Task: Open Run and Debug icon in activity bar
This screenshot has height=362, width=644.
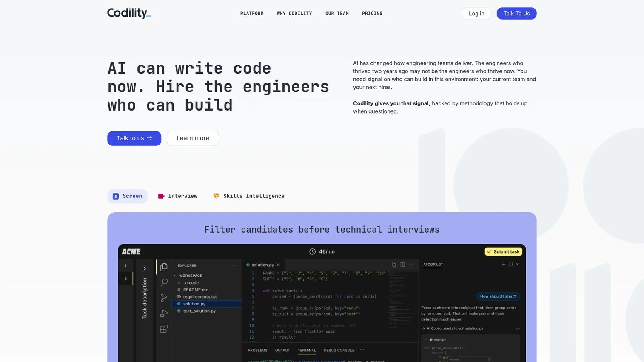Action: [x=164, y=314]
